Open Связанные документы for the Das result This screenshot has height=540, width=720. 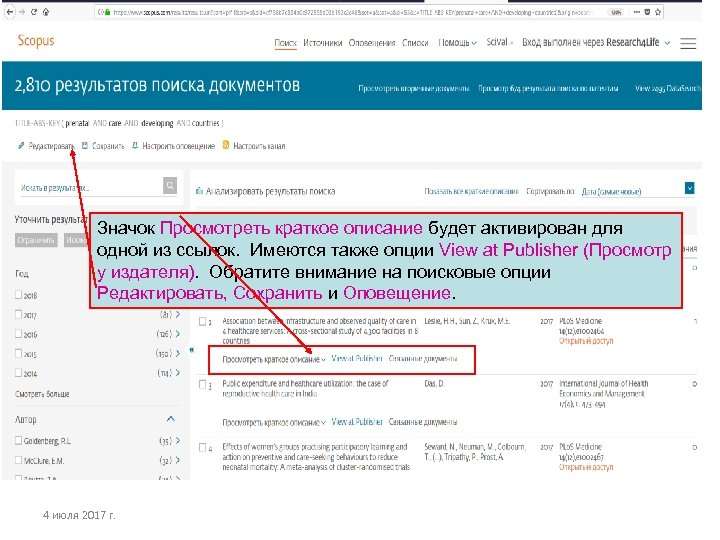[x=423, y=422]
